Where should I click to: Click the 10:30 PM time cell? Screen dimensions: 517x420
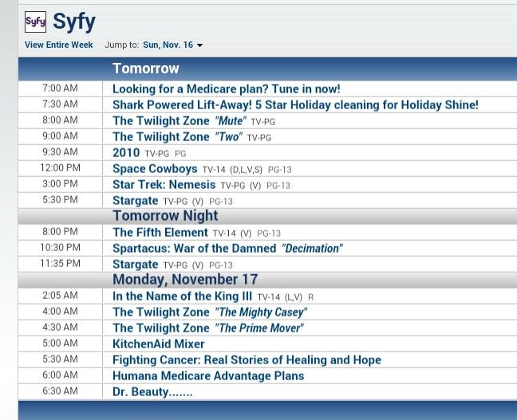click(x=60, y=248)
